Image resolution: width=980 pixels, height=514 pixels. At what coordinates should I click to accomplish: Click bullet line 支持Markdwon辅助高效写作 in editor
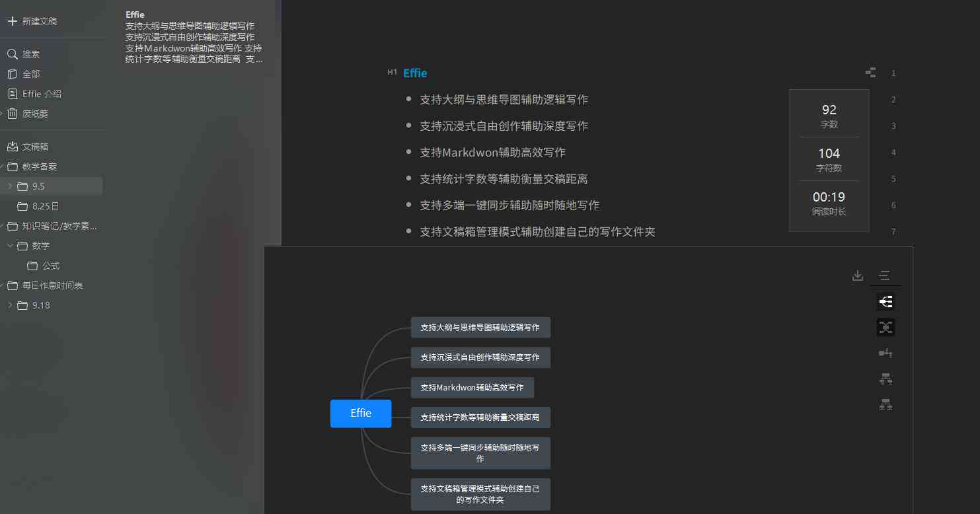tap(492, 153)
